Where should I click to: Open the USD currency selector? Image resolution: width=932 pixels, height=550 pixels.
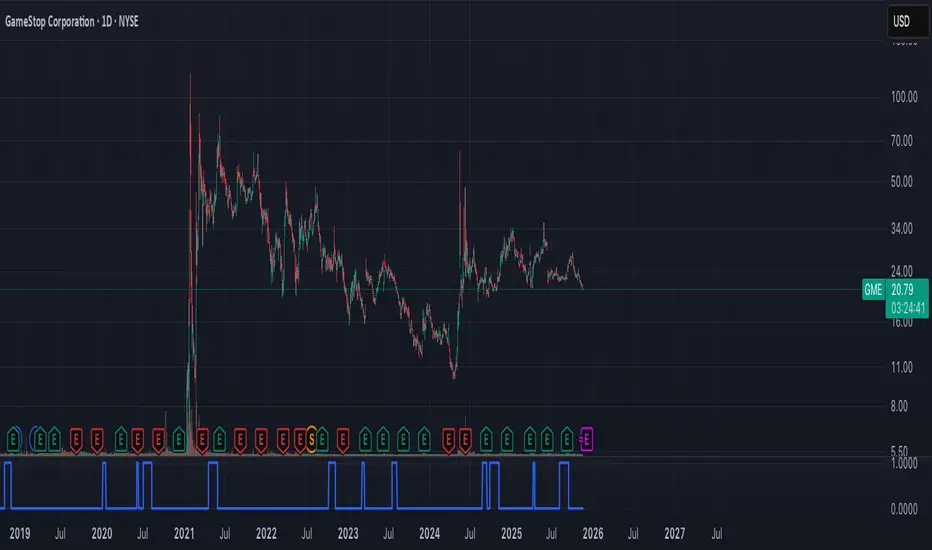pos(908,21)
